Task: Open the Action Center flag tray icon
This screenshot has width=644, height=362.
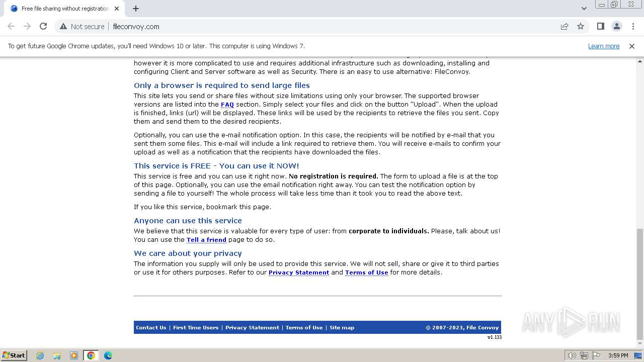Action: pyautogui.click(x=596, y=355)
